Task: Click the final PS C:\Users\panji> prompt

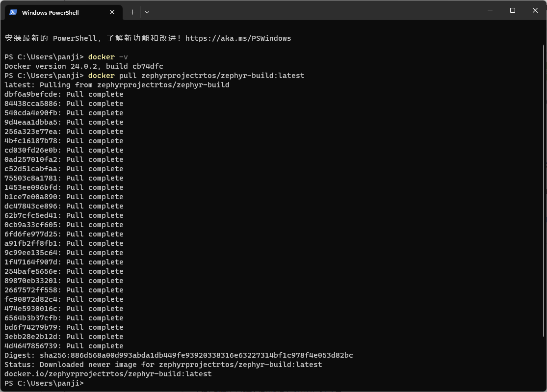Action: click(44, 383)
